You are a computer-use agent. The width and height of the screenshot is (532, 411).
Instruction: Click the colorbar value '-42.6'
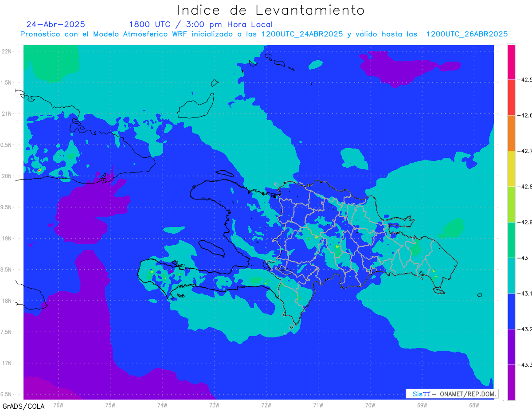525,115
